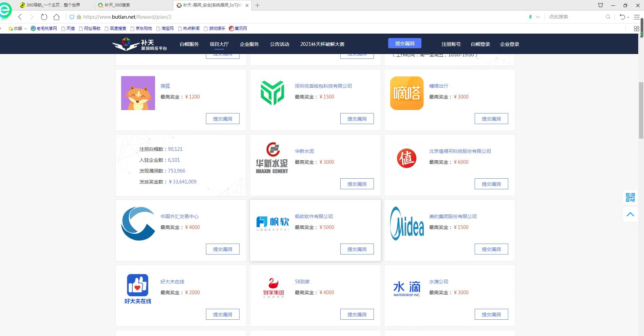This screenshot has height=336, width=644.
Task: Open the 公告活动 menu
Action: (280, 44)
